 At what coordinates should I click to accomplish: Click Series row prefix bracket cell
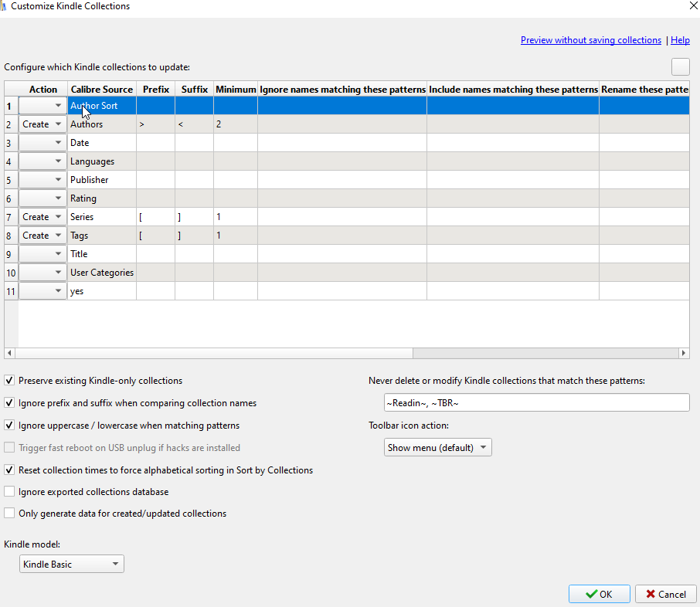click(x=156, y=217)
